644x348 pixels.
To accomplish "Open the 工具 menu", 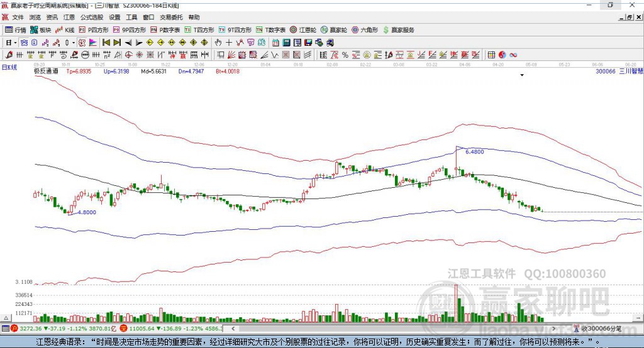I will (x=131, y=17).
